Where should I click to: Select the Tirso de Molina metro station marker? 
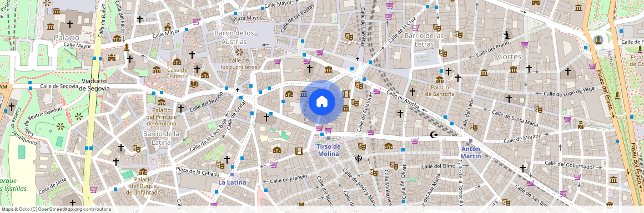click(328, 139)
